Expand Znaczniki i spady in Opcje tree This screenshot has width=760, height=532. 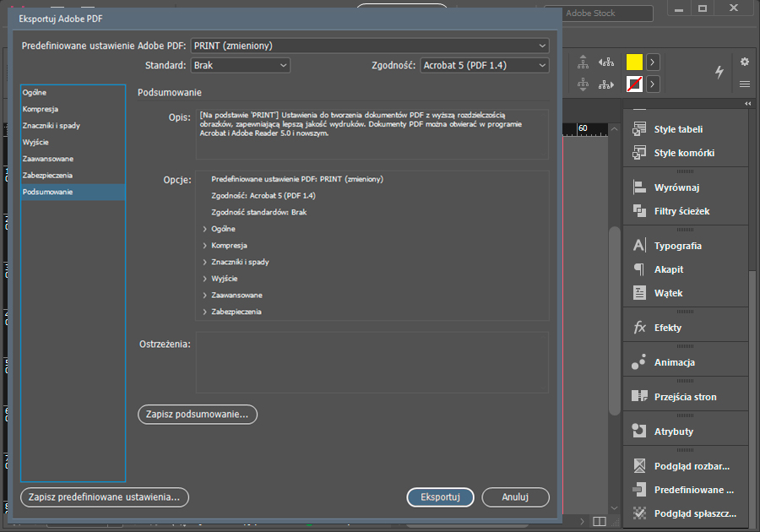pos(205,262)
